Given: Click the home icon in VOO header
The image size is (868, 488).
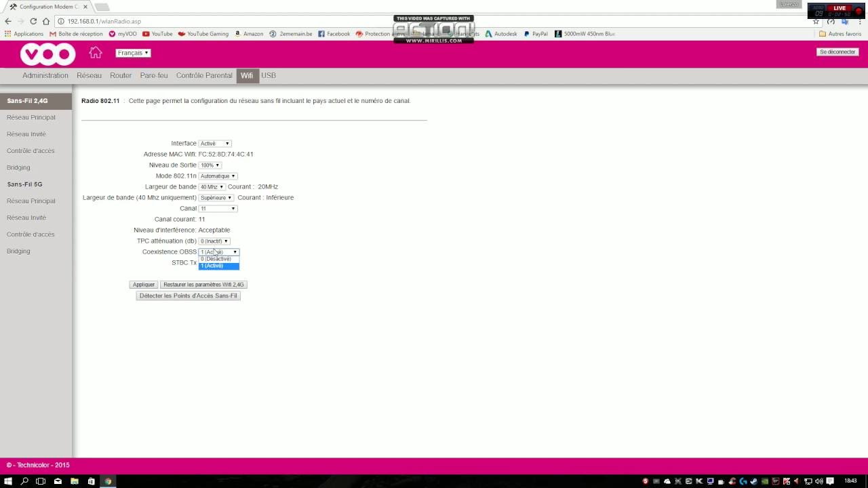Looking at the screenshot, I should pyautogui.click(x=96, y=53).
